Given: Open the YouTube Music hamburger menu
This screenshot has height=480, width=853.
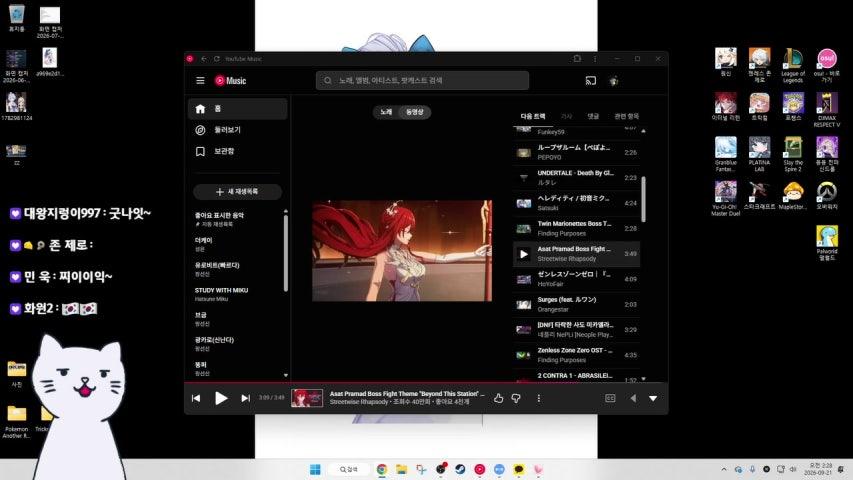Looking at the screenshot, I should point(200,81).
